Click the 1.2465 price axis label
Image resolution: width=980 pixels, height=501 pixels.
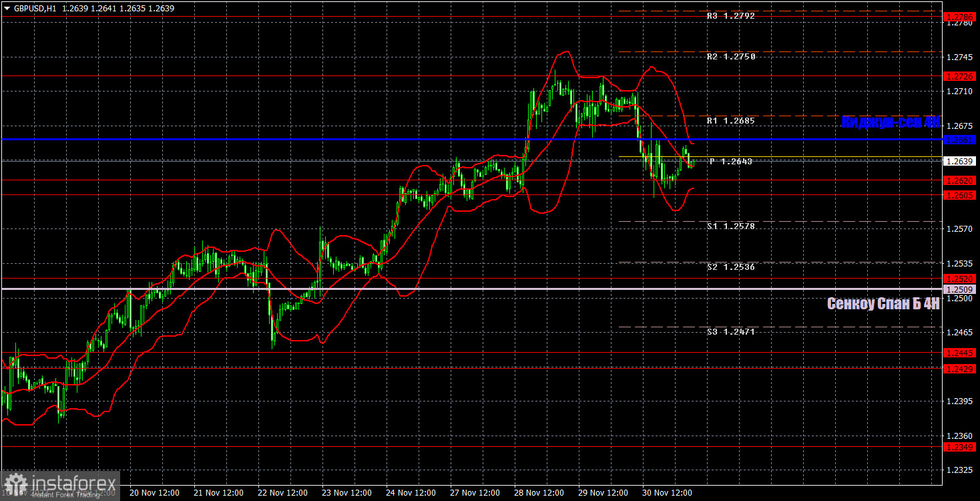960,332
